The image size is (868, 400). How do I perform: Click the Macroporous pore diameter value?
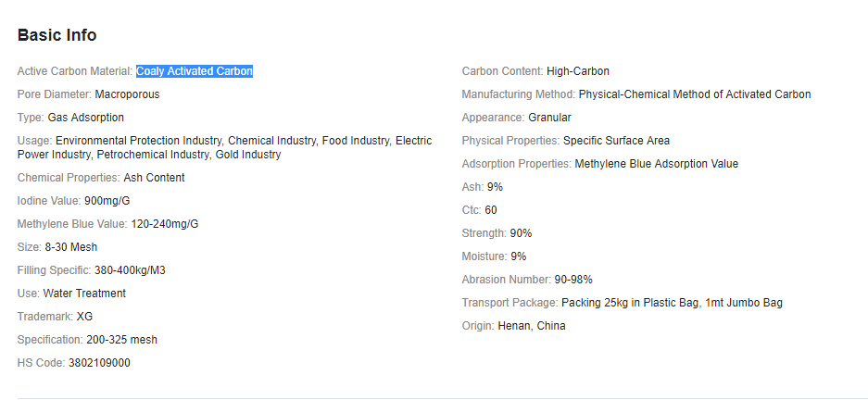[127, 94]
